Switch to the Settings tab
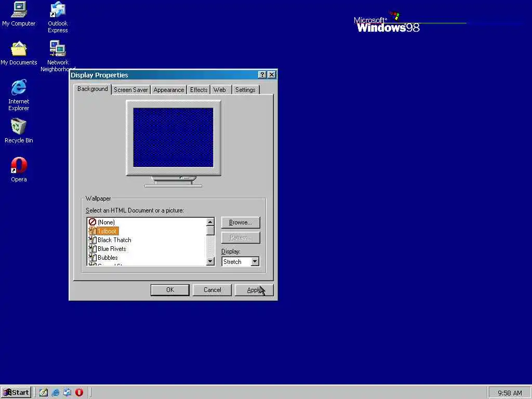 [x=245, y=90]
